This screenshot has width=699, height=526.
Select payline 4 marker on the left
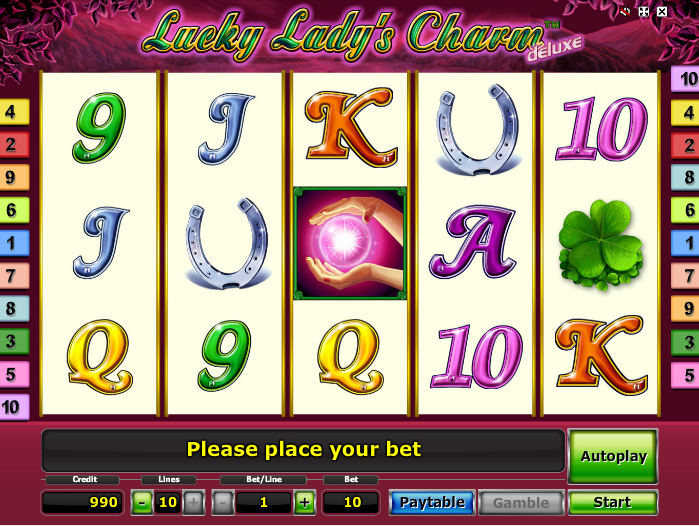pyautogui.click(x=13, y=111)
